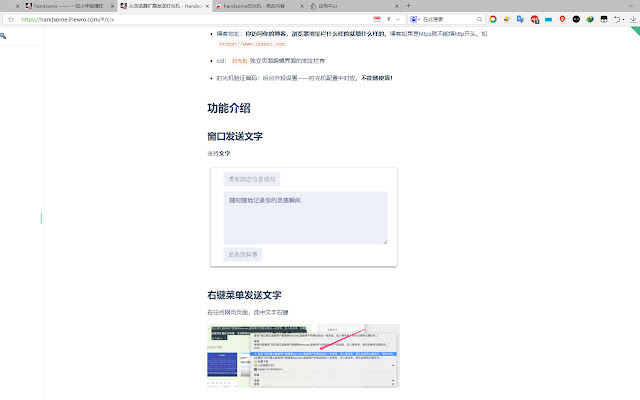Click the magnifier icon in search box
This screenshot has height=400, width=640.
(x=479, y=19)
